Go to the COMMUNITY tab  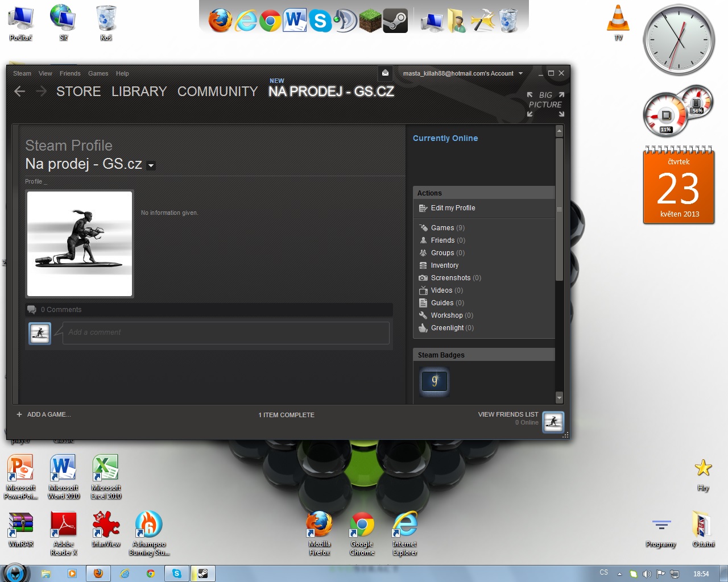pyautogui.click(x=217, y=92)
